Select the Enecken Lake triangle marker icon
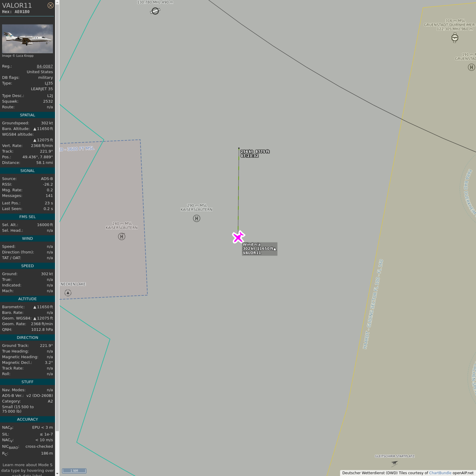This screenshot has width=476, height=476. [x=68, y=293]
